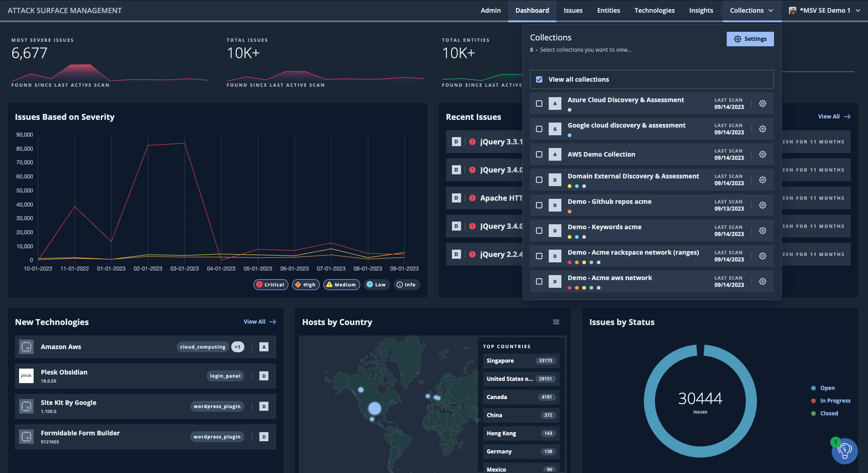Click the Collections Settings button
This screenshot has width=868, height=473.
coord(750,39)
